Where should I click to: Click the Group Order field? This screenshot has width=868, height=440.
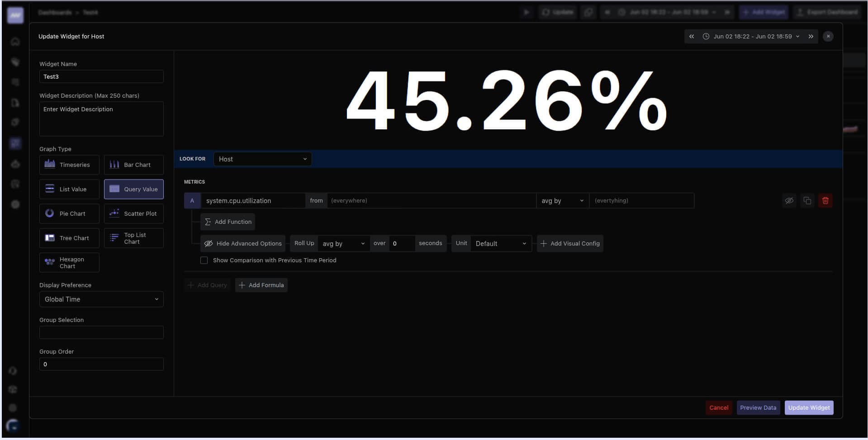click(x=101, y=364)
